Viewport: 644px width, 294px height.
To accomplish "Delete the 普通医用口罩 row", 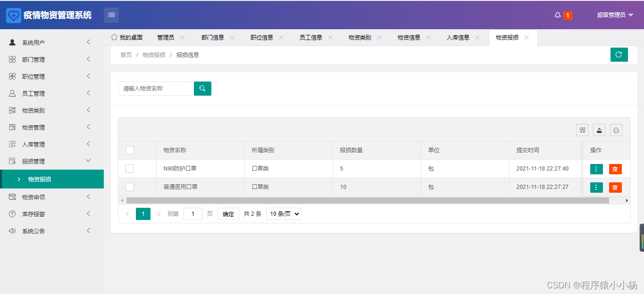I will click(615, 188).
